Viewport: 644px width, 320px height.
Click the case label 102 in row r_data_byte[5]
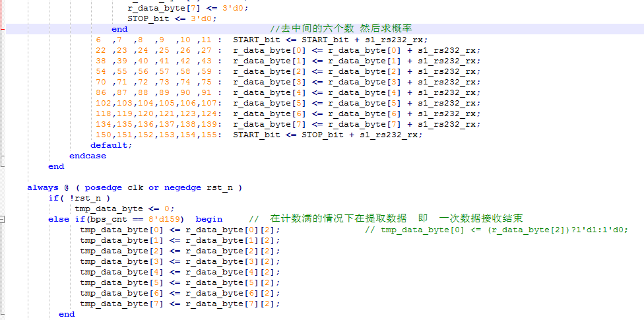(x=104, y=103)
